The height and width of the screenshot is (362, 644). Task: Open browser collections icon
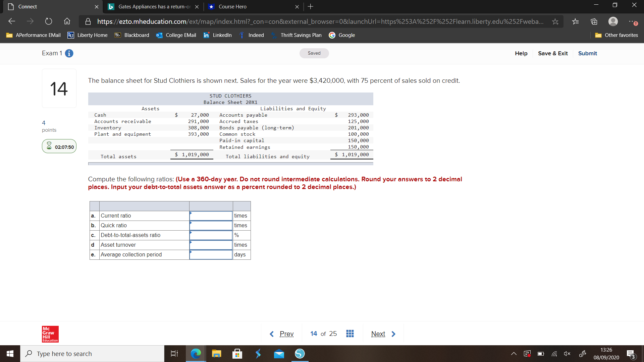click(594, 21)
